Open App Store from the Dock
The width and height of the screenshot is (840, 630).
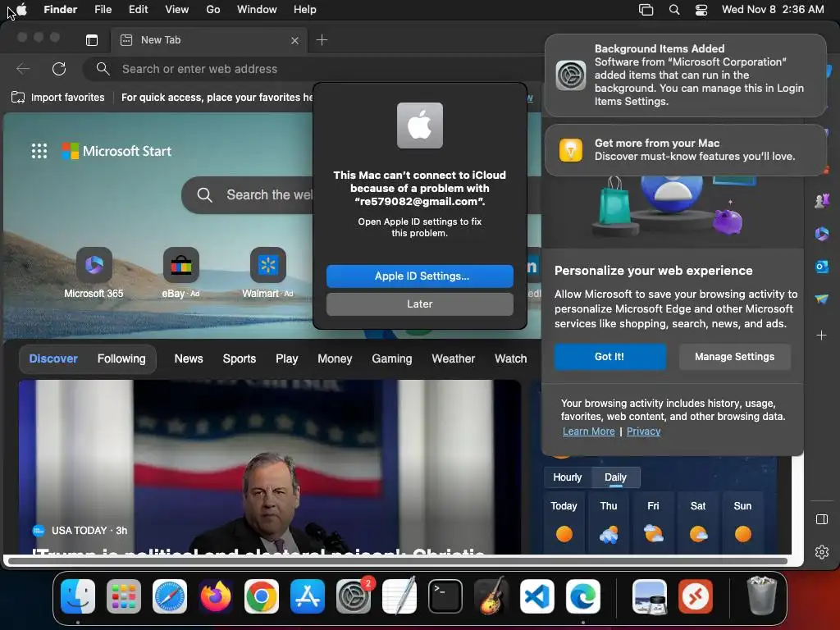[x=308, y=596]
